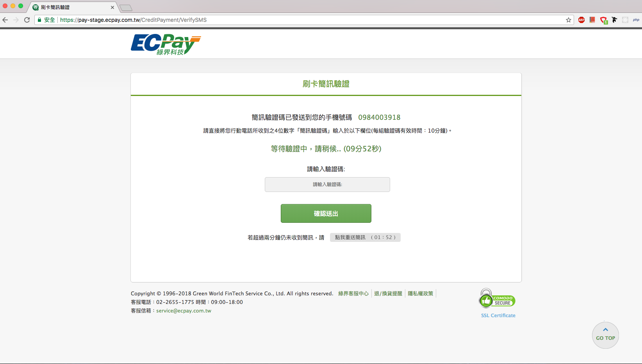Click the black ninja extension icon
This screenshot has height=364, width=642.
pyautogui.click(x=615, y=20)
